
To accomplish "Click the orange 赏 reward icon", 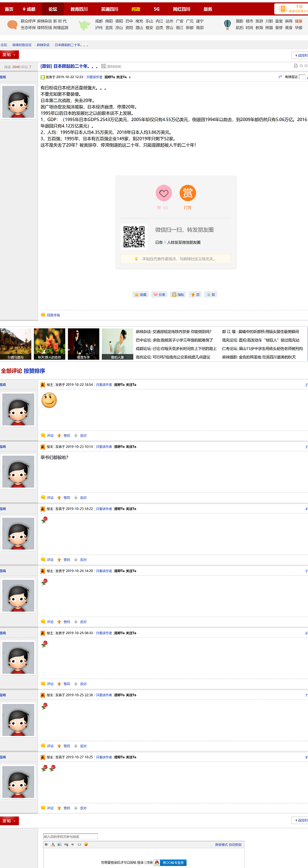I will (x=187, y=193).
